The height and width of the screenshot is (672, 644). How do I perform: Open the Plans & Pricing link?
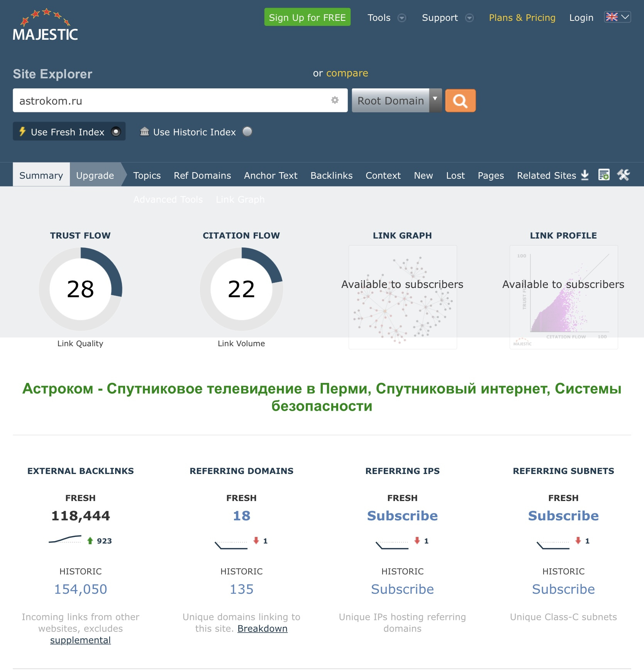tap(522, 18)
